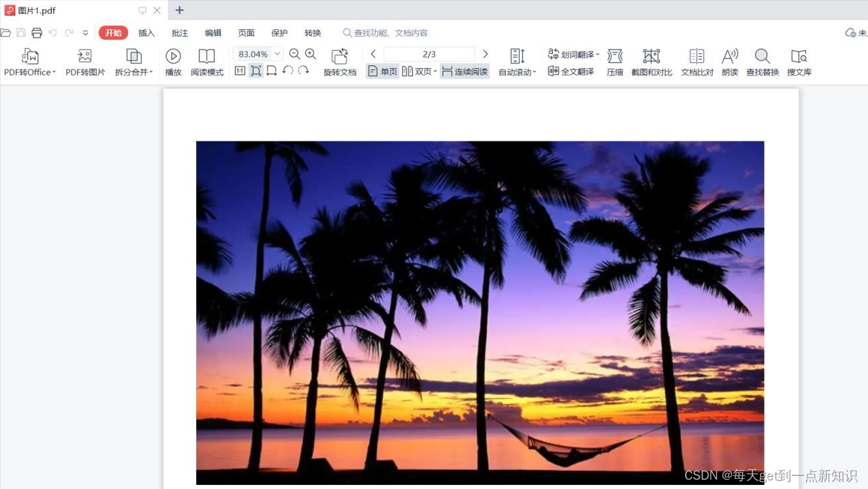Switch to 阅读模式 reading mode

[207, 62]
